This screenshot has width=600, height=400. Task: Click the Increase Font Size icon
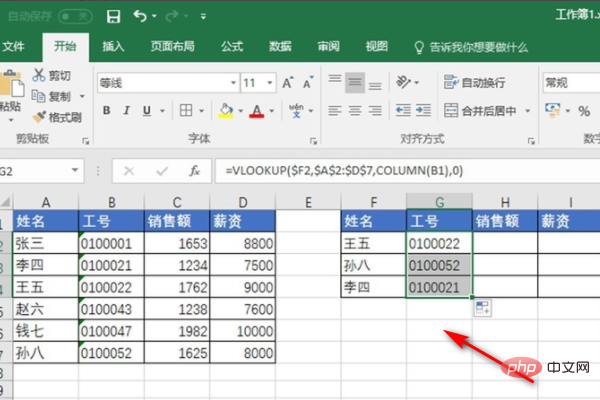(x=288, y=82)
